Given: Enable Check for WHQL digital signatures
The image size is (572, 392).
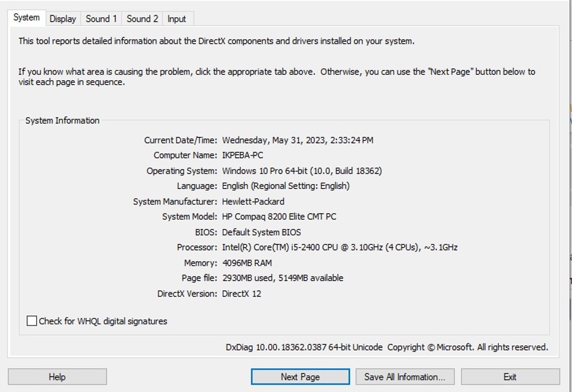Looking at the screenshot, I should 32,321.
